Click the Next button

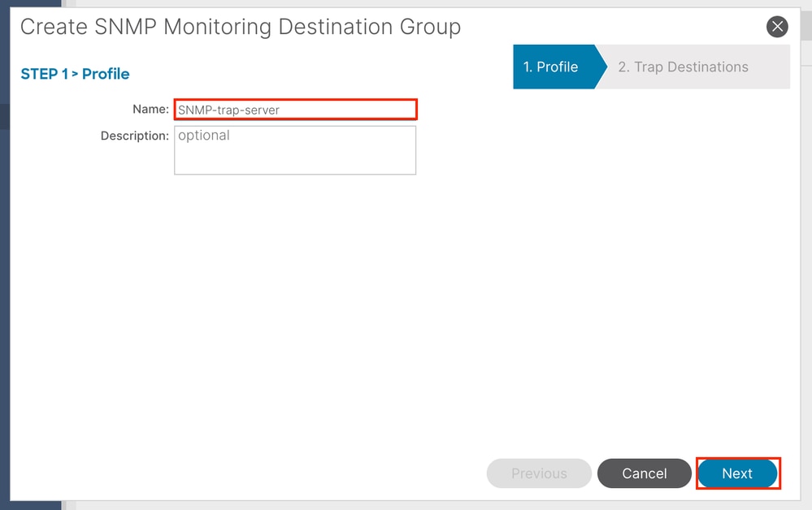[x=737, y=473]
